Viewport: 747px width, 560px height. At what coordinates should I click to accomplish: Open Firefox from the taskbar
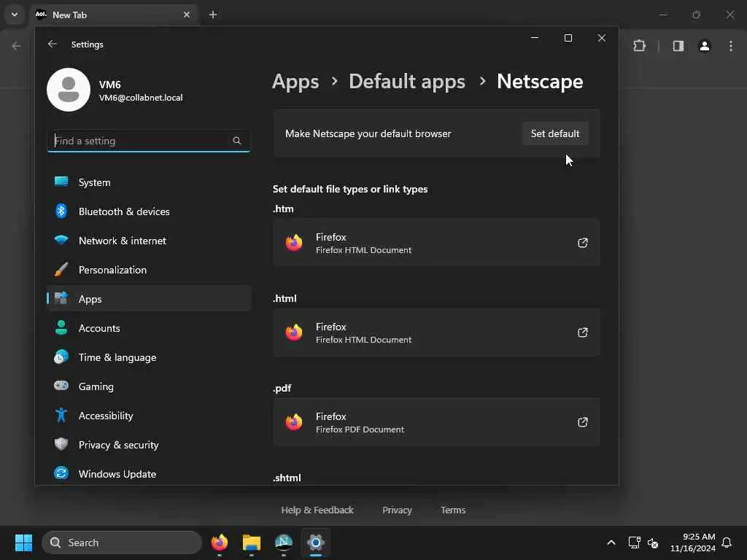pos(220,542)
